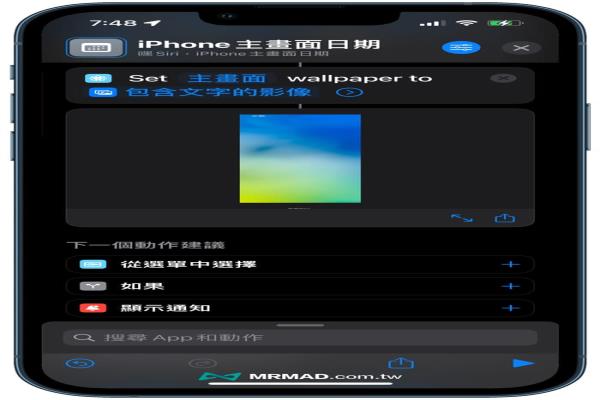600x400 pixels.
Task: Expand the Set wallpaper action options chevron
Action: pos(349,92)
